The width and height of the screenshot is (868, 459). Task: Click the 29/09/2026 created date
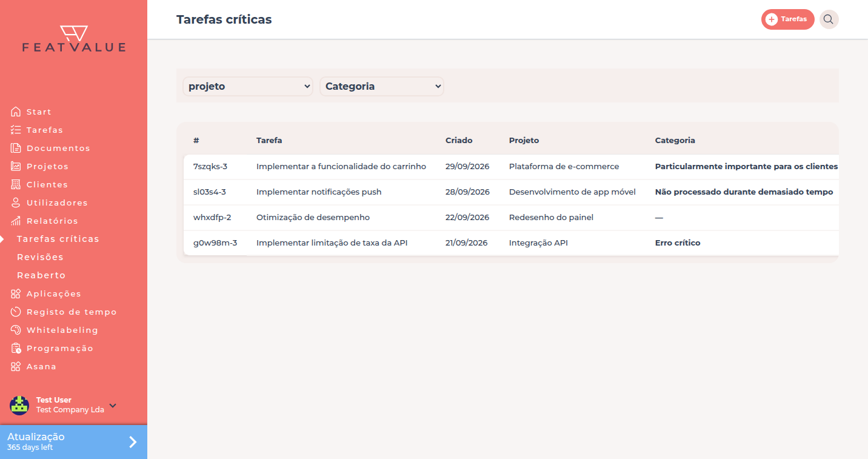click(467, 166)
